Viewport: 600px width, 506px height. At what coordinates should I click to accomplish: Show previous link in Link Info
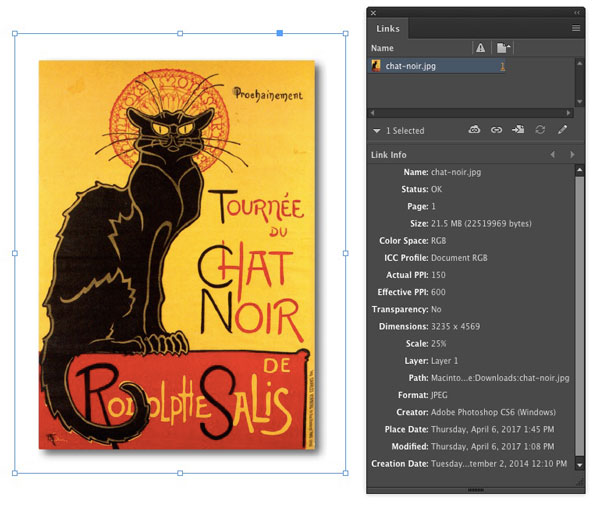(x=552, y=155)
